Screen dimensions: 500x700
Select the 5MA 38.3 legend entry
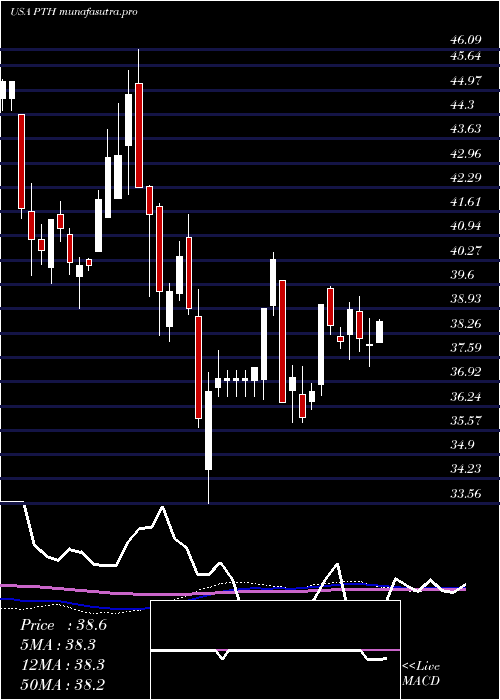58,645
